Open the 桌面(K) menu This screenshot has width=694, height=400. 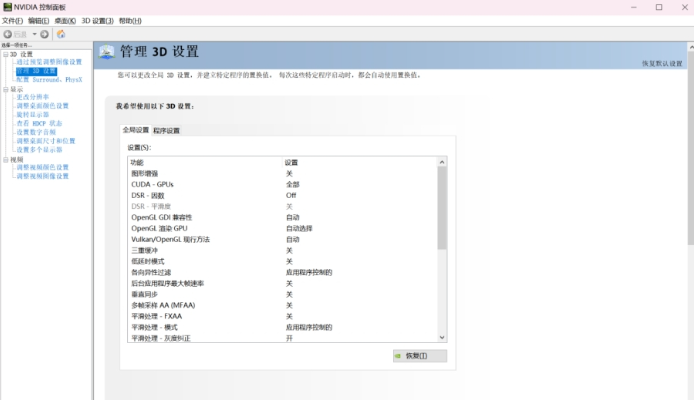coord(65,21)
